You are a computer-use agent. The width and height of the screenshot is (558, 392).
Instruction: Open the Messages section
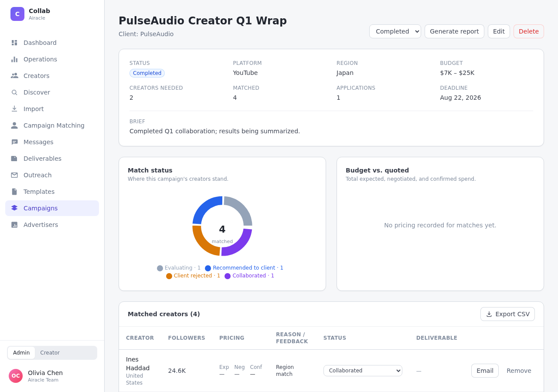[52, 142]
